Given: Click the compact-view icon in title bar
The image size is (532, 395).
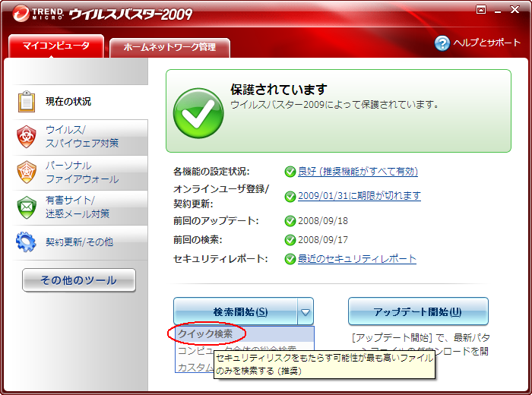Looking at the screenshot, I should [x=481, y=9].
